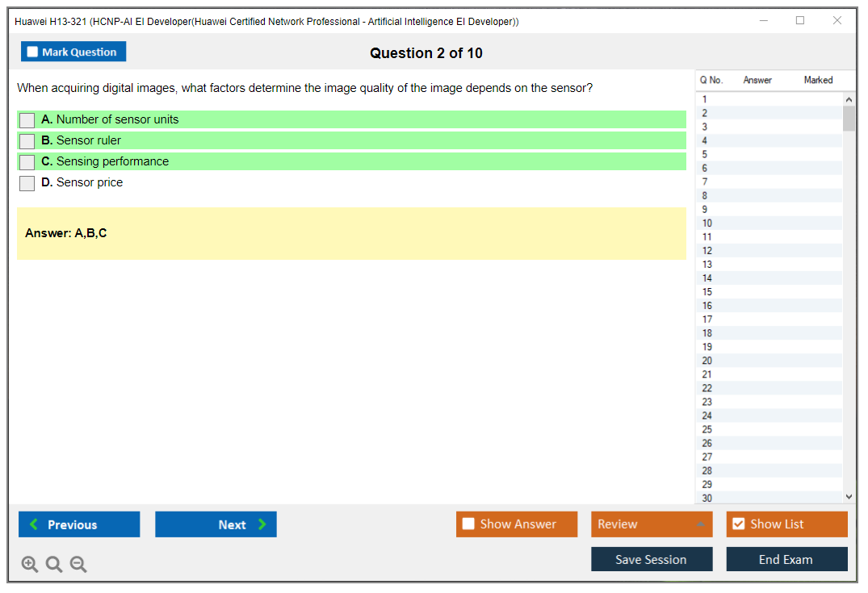Enable the Mark Question checkbox

tap(32, 52)
